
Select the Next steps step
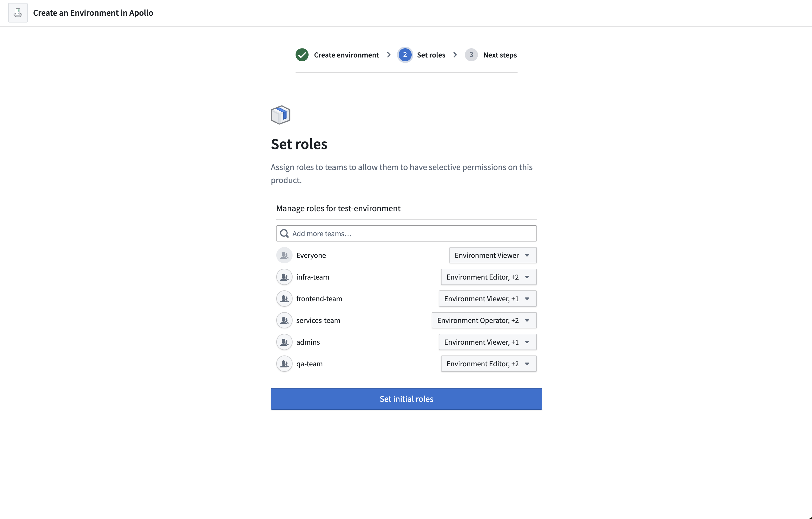pos(500,55)
